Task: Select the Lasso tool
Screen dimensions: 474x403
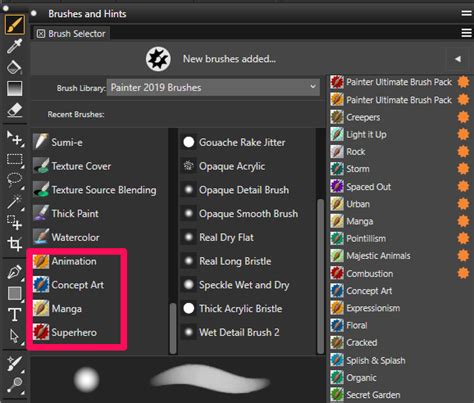Action: [x=15, y=181]
